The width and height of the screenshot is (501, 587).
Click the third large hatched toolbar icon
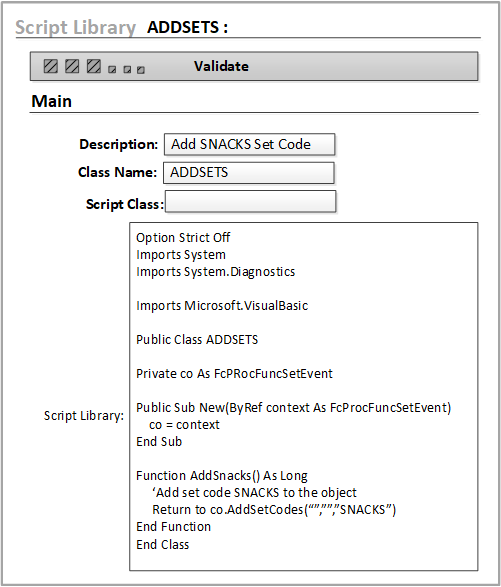pyautogui.click(x=94, y=66)
